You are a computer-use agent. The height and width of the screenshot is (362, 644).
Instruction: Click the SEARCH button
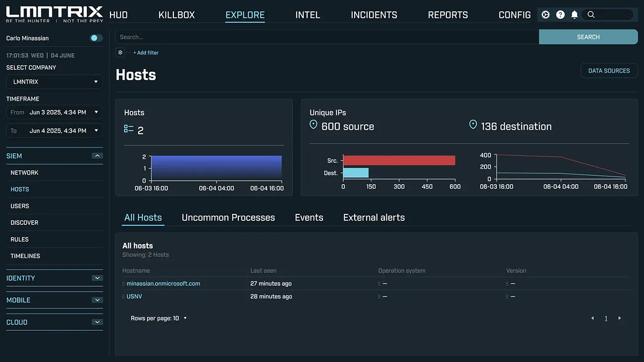[x=589, y=37]
